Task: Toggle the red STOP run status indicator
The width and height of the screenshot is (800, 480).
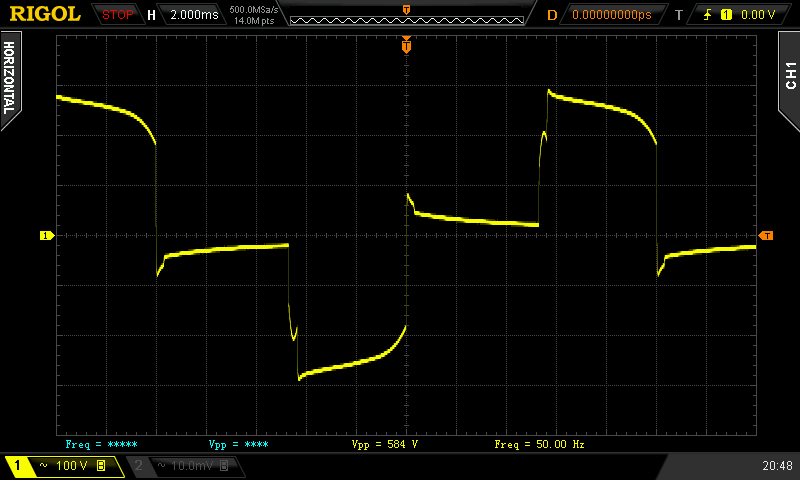Action: pos(118,15)
